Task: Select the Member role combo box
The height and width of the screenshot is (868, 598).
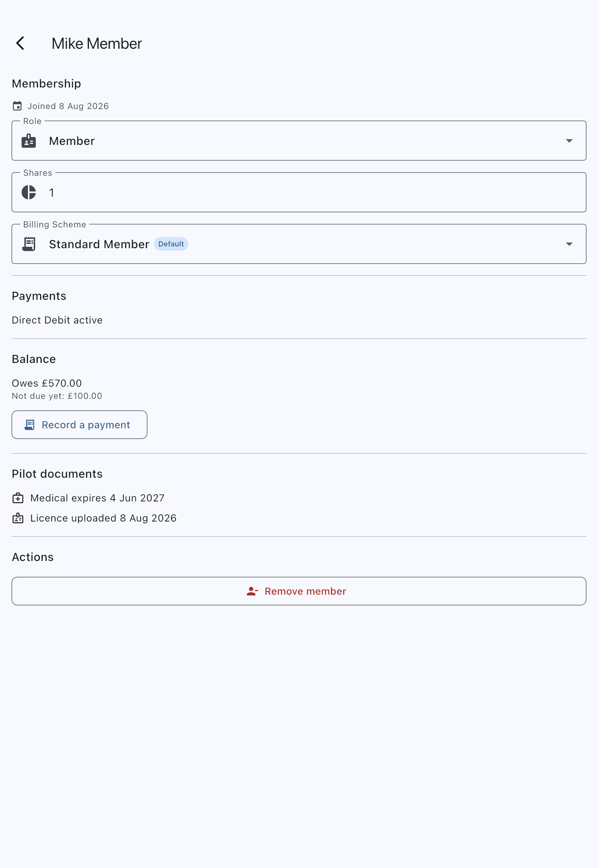Action: 299,141
